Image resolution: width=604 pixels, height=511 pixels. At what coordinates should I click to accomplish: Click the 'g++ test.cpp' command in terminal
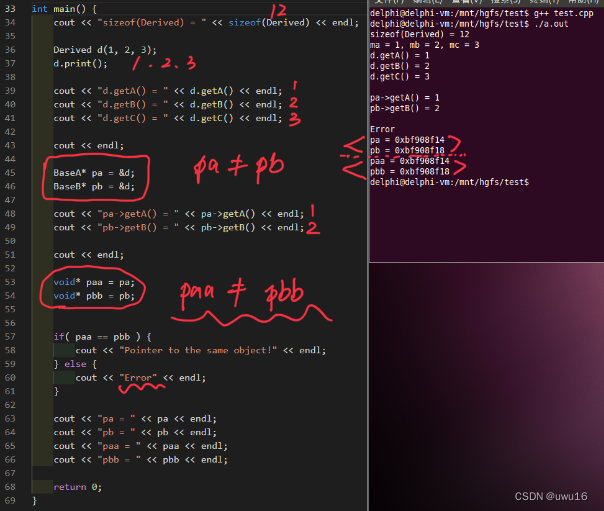tap(564, 13)
